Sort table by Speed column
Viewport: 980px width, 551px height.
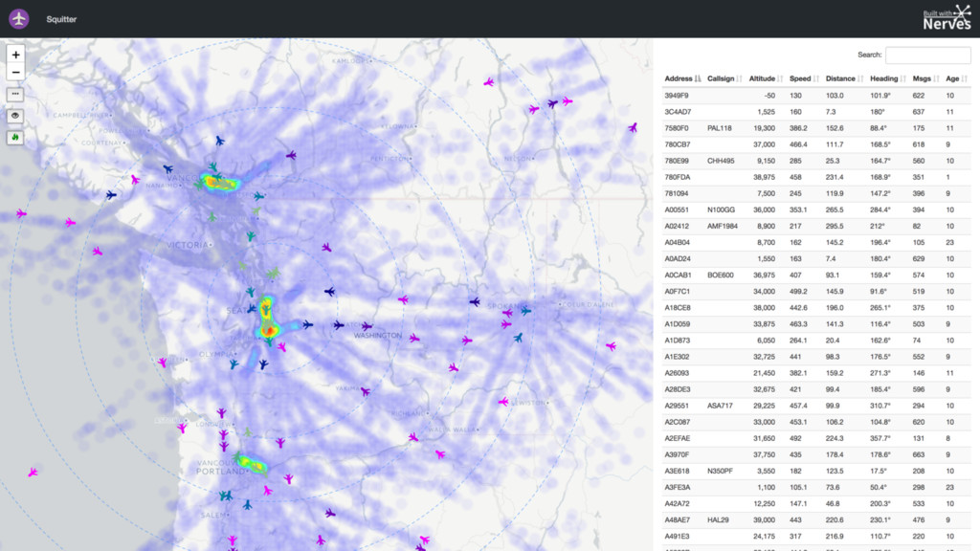tap(804, 78)
